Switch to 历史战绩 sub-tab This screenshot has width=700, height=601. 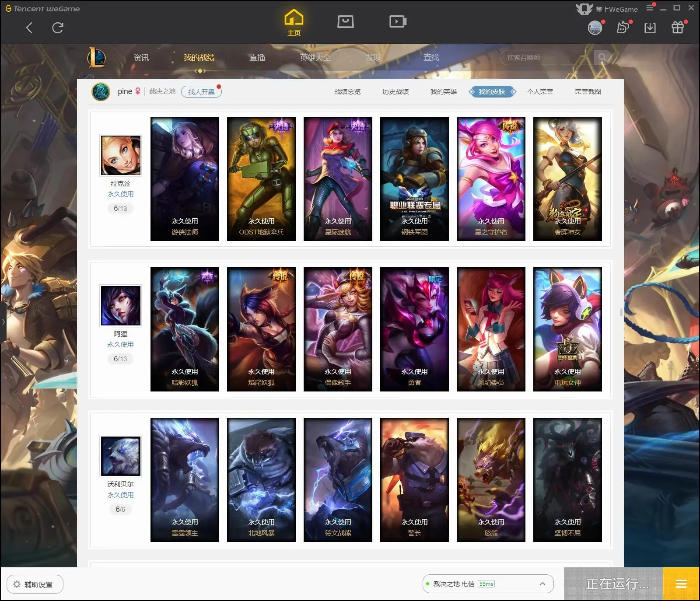395,91
